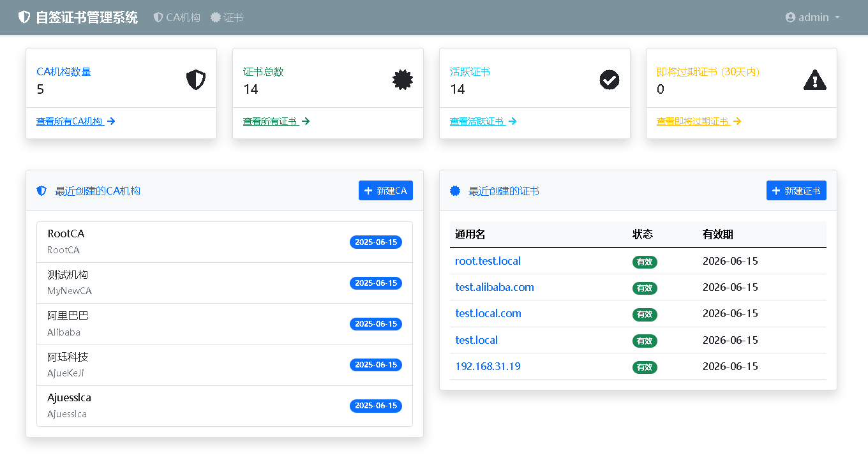This screenshot has height=474, width=868.
Task: Click the warning triangle icon for expiring certificates
Action: (815, 80)
